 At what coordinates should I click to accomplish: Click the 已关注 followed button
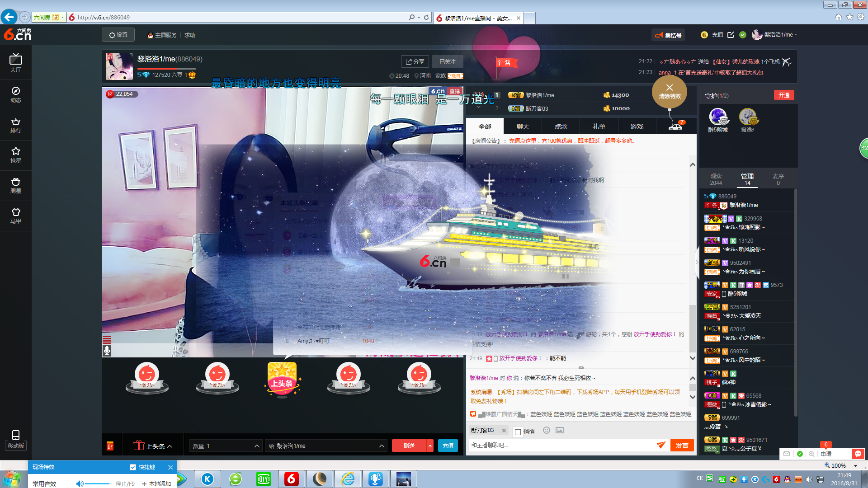pyautogui.click(x=448, y=62)
